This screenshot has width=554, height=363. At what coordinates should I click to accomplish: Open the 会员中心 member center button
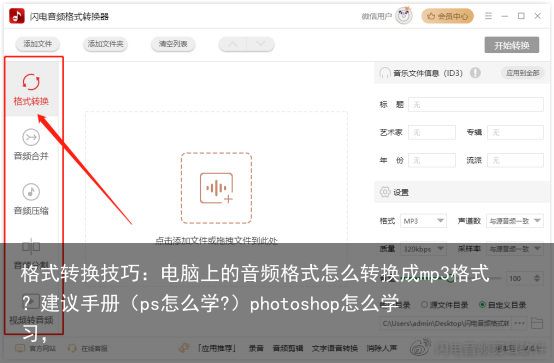pos(447,16)
